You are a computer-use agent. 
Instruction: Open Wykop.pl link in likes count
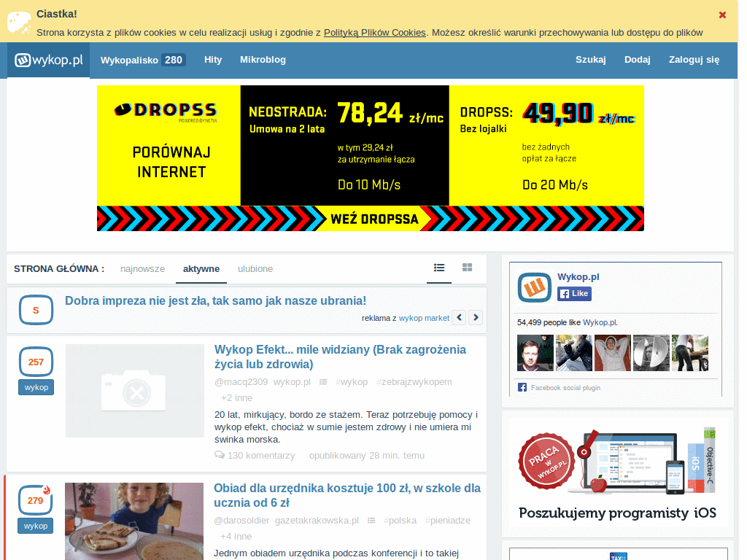coord(600,322)
